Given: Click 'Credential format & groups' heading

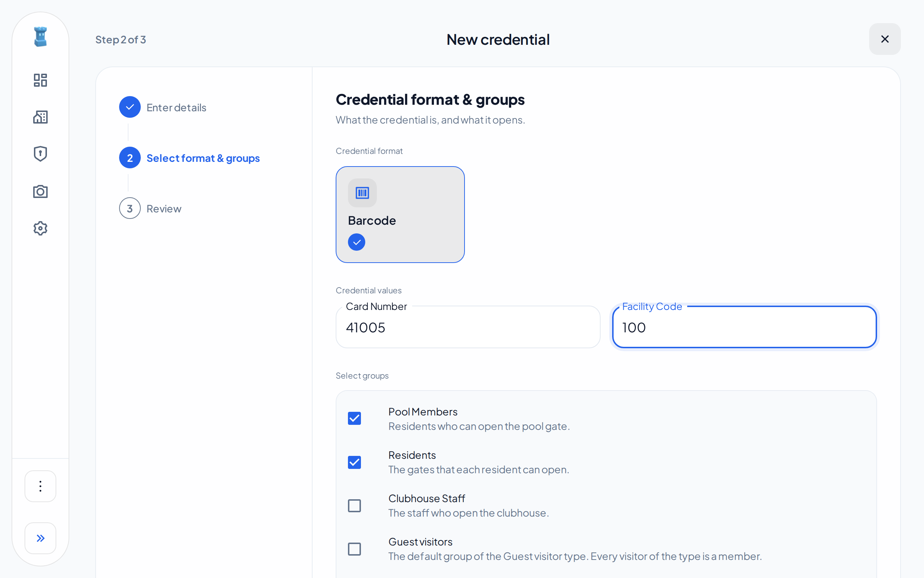Looking at the screenshot, I should [430, 99].
